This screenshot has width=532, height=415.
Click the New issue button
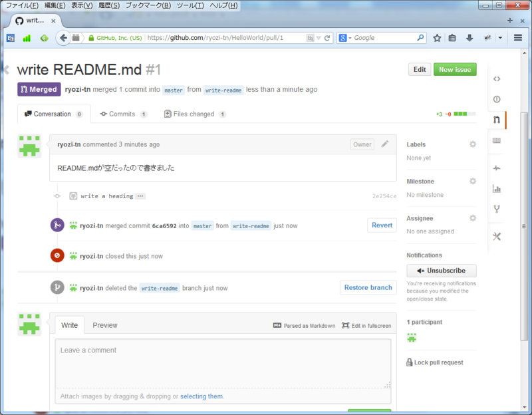click(x=455, y=70)
